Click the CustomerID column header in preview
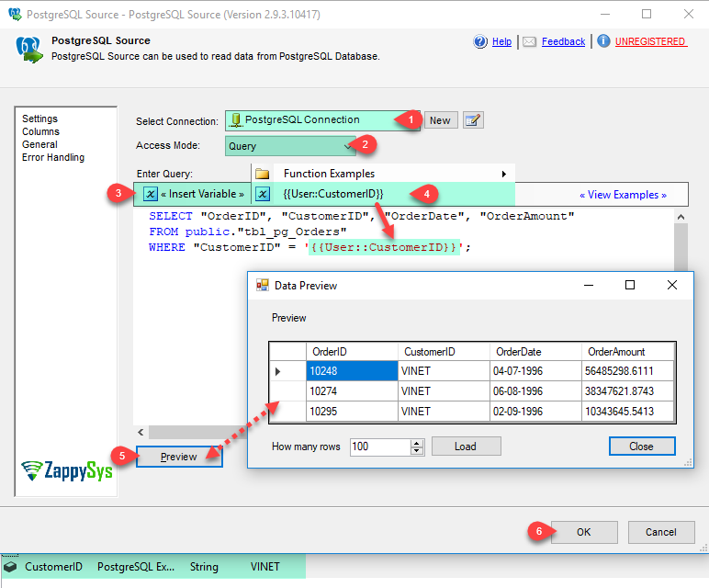Viewport: 709px width, 588px height. tap(444, 352)
